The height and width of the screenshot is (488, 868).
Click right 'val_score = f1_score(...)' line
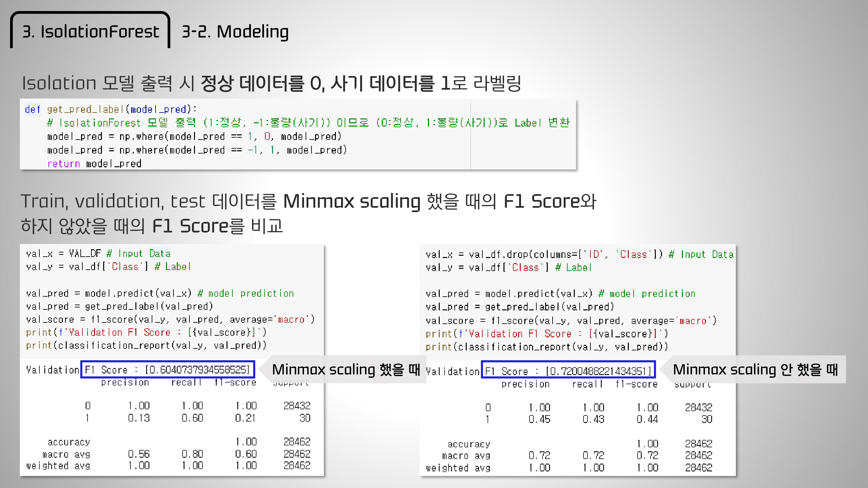[x=571, y=321]
